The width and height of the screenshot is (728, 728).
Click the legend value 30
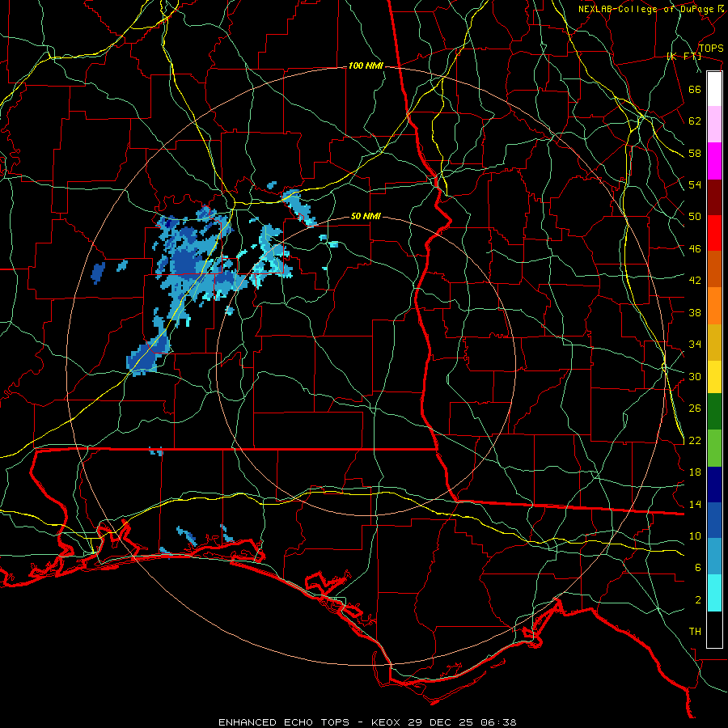click(695, 376)
